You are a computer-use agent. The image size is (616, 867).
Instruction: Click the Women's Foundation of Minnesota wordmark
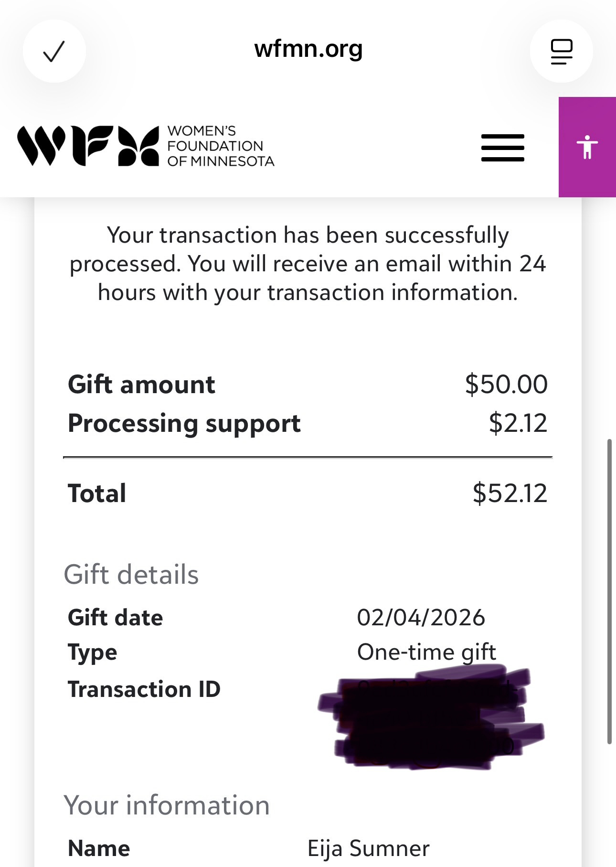coord(220,146)
